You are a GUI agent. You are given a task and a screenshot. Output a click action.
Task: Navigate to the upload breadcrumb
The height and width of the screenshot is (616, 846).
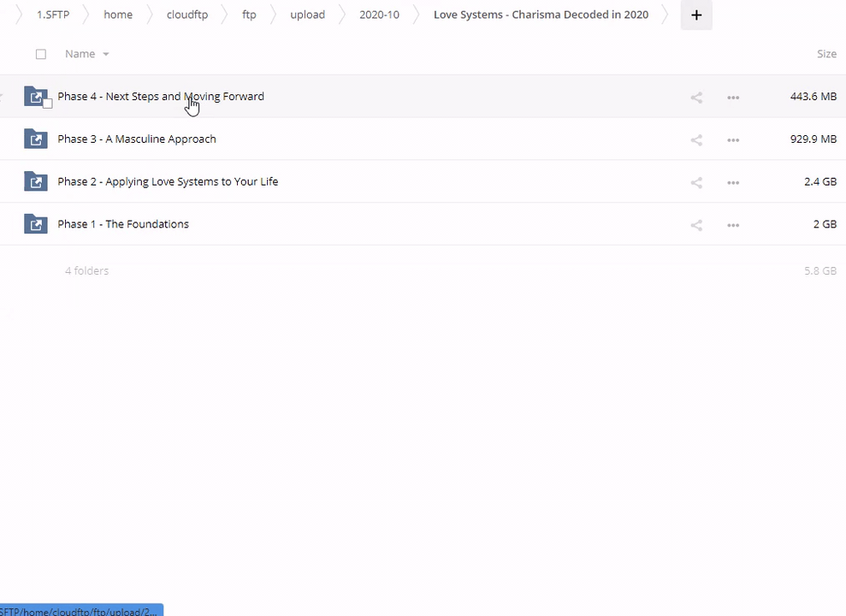[307, 15]
